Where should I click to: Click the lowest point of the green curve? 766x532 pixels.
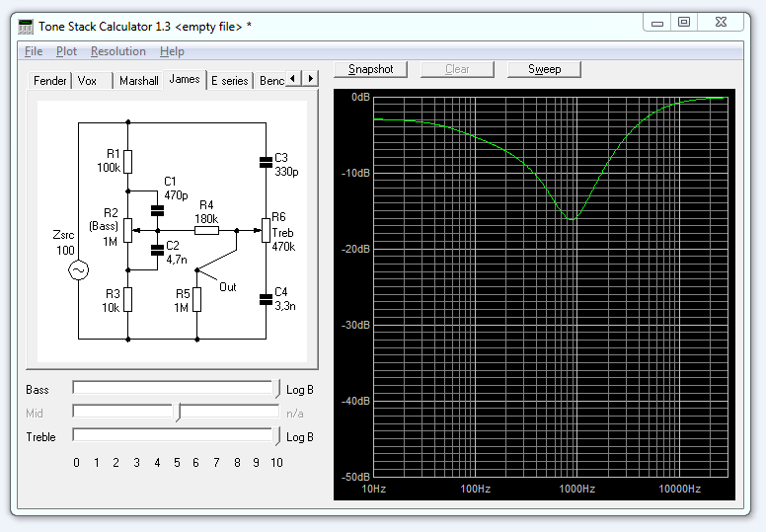pyautogui.click(x=572, y=220)
